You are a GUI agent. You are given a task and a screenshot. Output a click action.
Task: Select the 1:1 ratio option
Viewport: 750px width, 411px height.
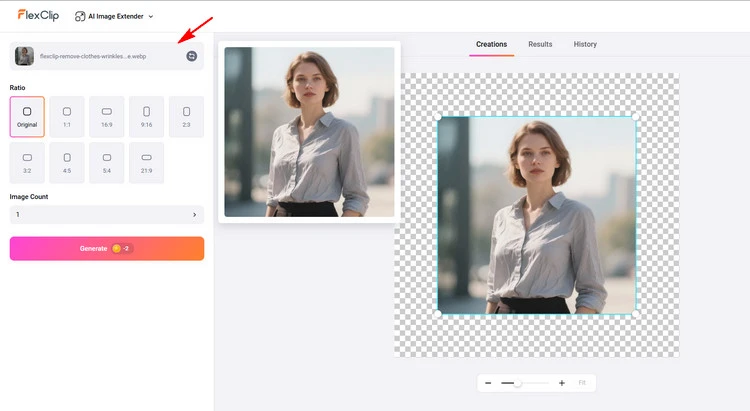tap(67, 116)
